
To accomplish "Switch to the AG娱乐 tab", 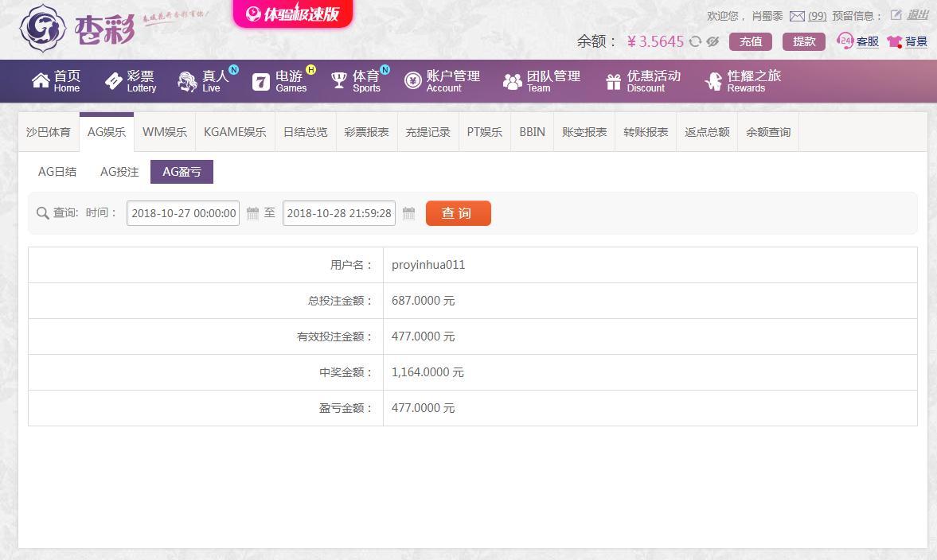I will pyautogui.click(x=107, y=132).
